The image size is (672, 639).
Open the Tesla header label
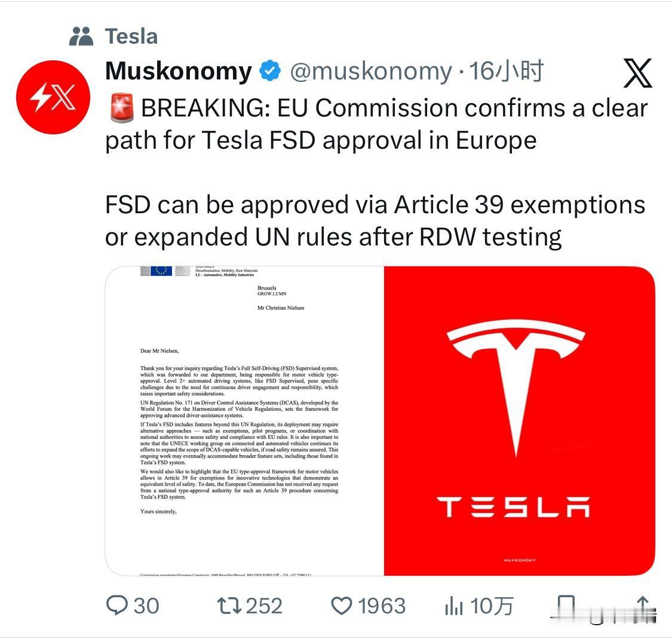pos(130,36)
